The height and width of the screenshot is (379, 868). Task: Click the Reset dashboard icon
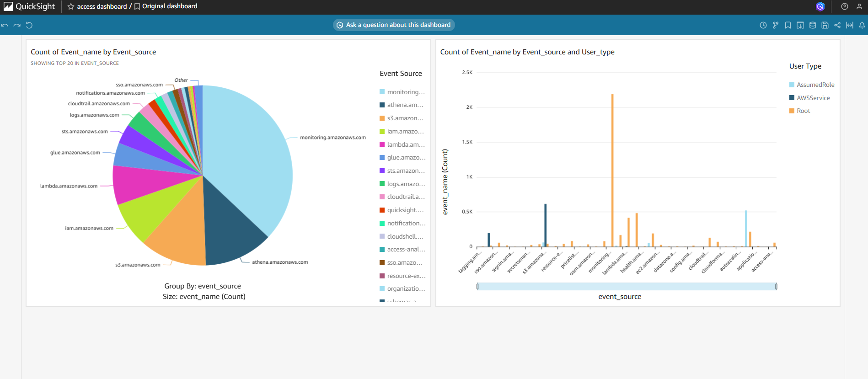29,25
